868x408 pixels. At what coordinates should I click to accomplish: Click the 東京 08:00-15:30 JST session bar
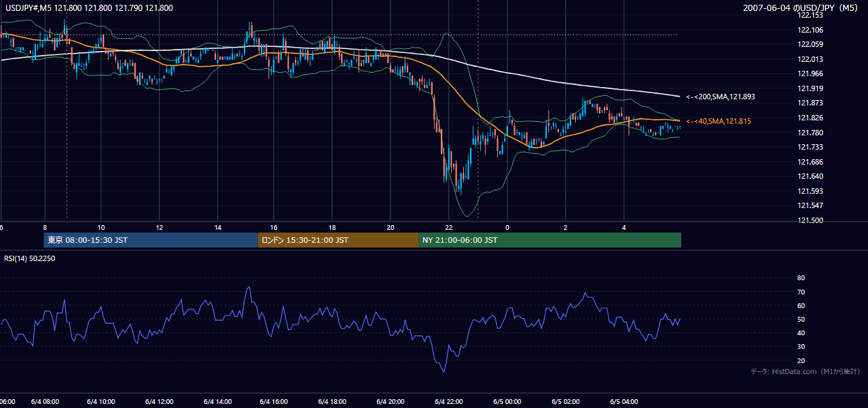point(150,240)
